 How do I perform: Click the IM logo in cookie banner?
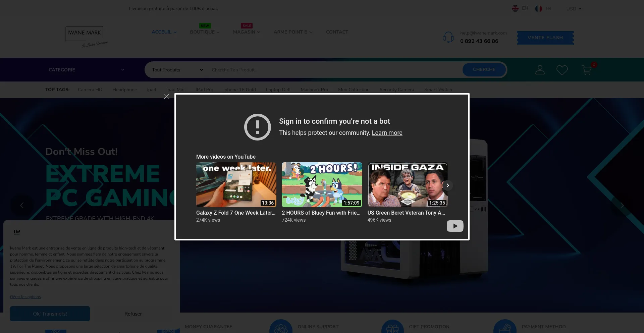[x=17, y=232]
